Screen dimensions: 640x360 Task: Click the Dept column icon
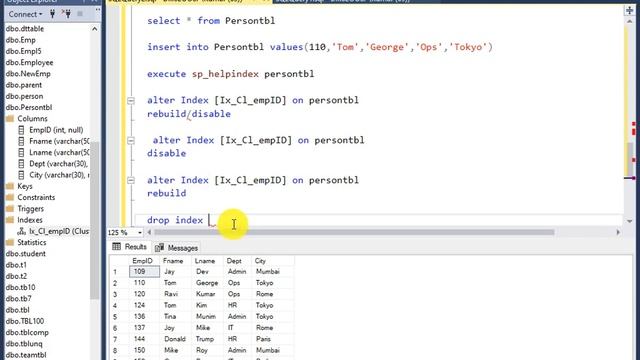pos(21,164)
